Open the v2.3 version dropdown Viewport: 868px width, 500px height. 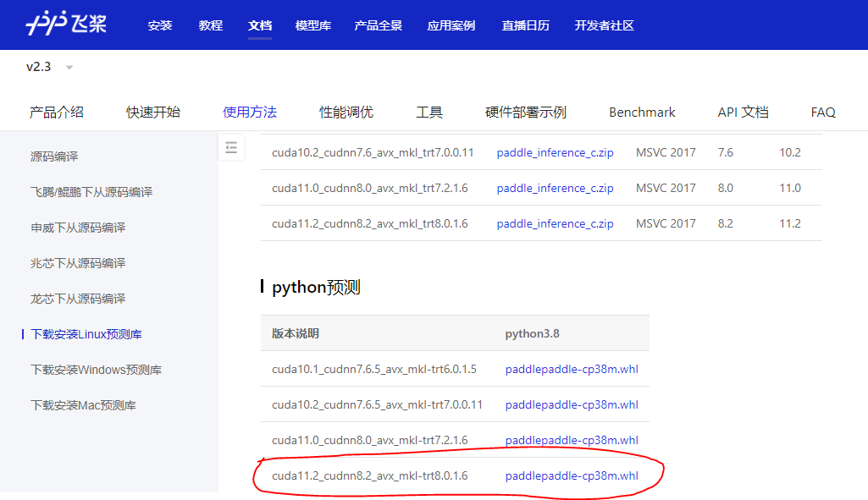[49, 67]
